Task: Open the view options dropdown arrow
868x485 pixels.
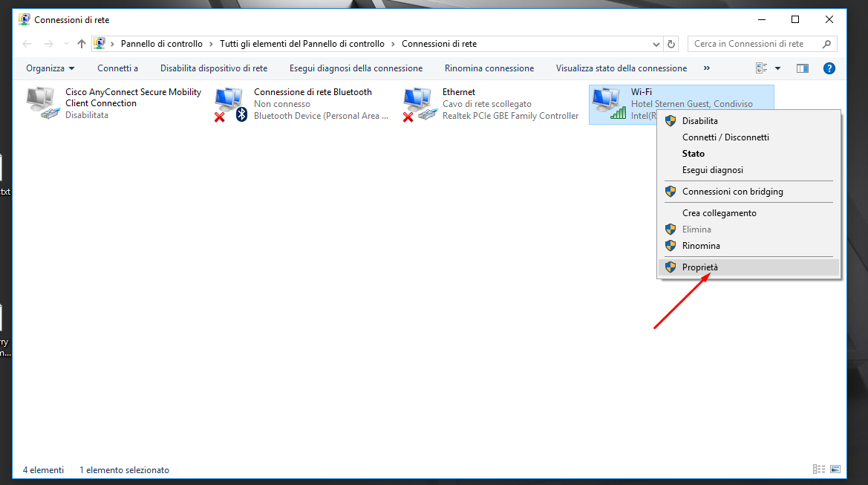Action: [777, 68]
